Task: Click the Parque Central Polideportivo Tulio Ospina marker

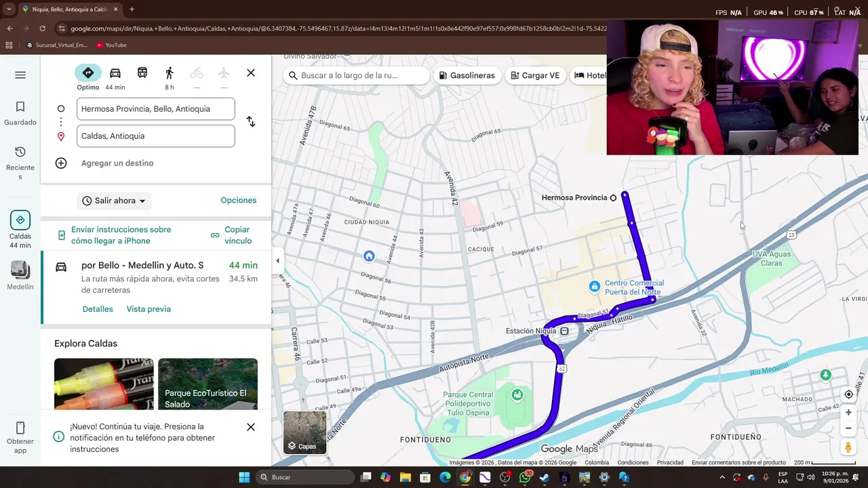Action: click(x=517, y=394)
